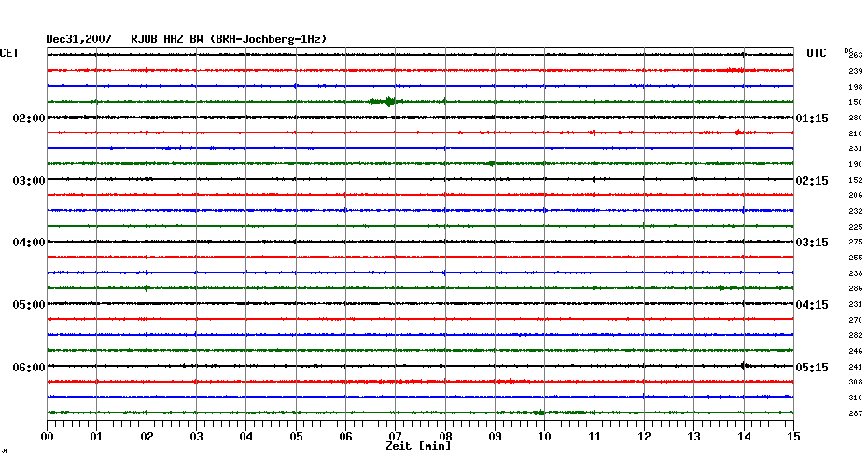Click the 03 minute axis label
This screenshot has width=868, height=461.
197,437
